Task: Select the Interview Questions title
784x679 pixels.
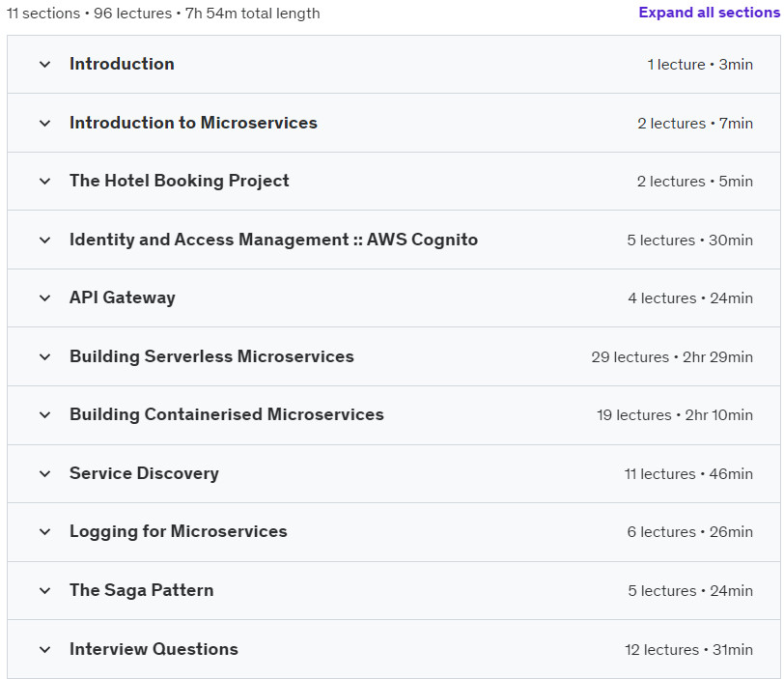Action: click(x=154, y=649)
